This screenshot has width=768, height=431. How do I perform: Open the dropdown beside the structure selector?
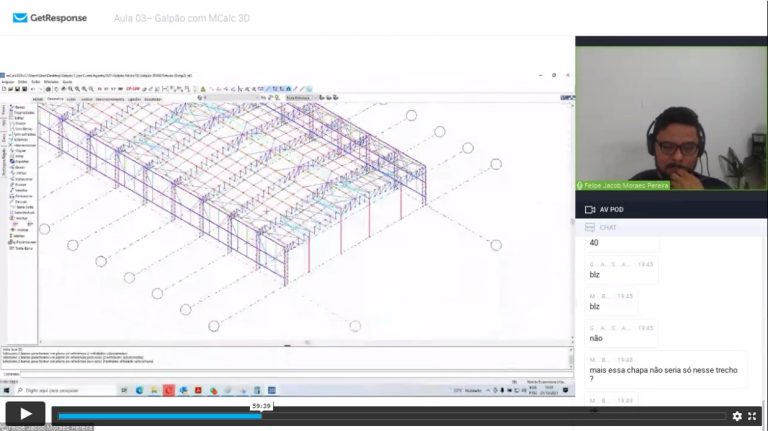[x=313, y=97]
